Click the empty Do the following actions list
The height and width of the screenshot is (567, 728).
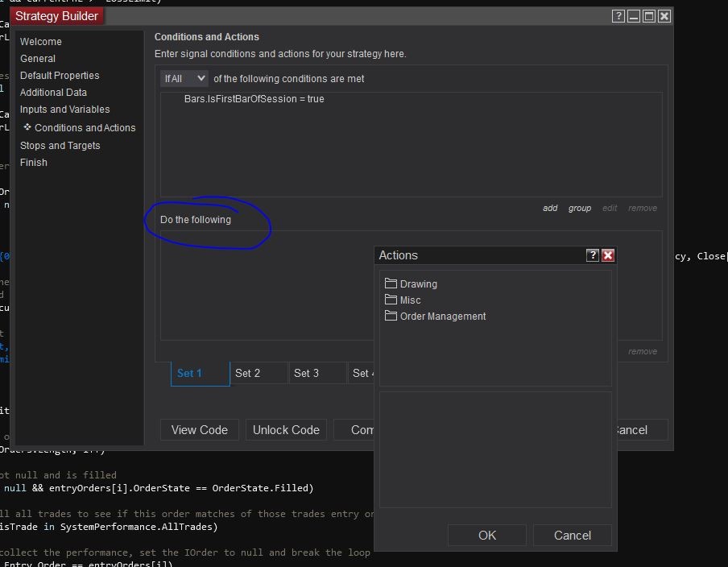pyautogui.click(x=267, y=286)
